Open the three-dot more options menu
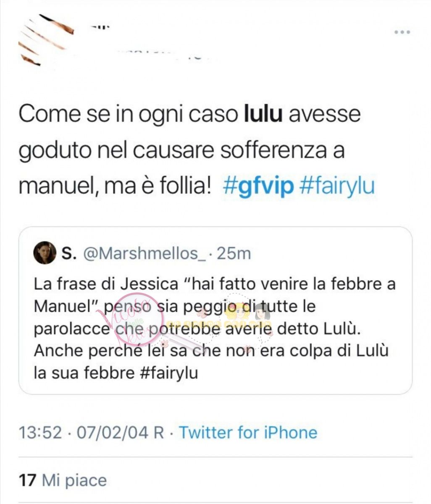 click(x=402, y=32)
